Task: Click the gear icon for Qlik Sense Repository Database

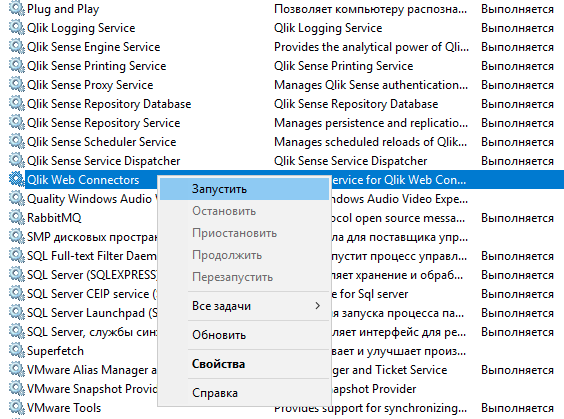Action: (x=17, y=104)
